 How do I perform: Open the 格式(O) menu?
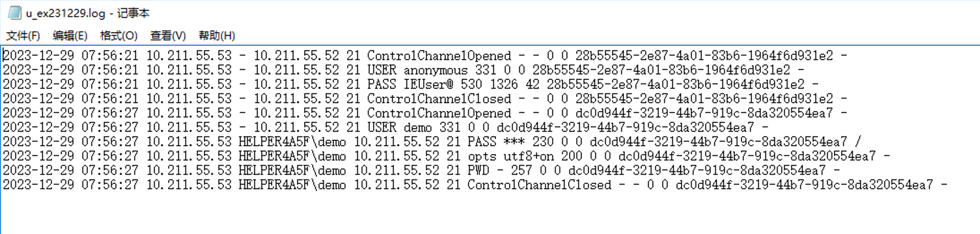pos(119,35)
